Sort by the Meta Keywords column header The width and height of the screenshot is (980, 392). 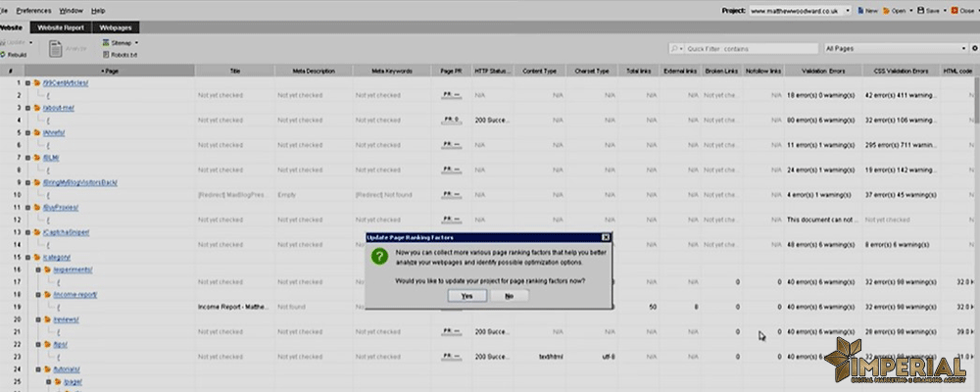(x=392, y=71)
